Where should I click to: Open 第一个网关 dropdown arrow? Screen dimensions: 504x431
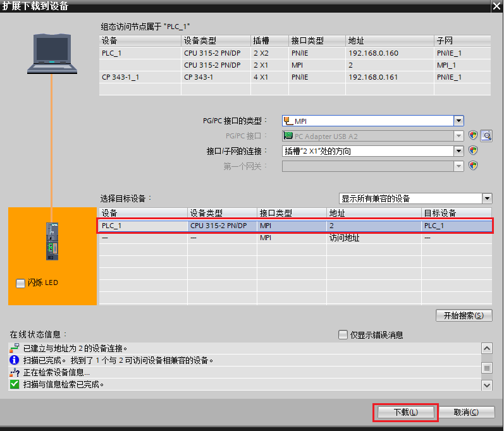pos(458,166)
